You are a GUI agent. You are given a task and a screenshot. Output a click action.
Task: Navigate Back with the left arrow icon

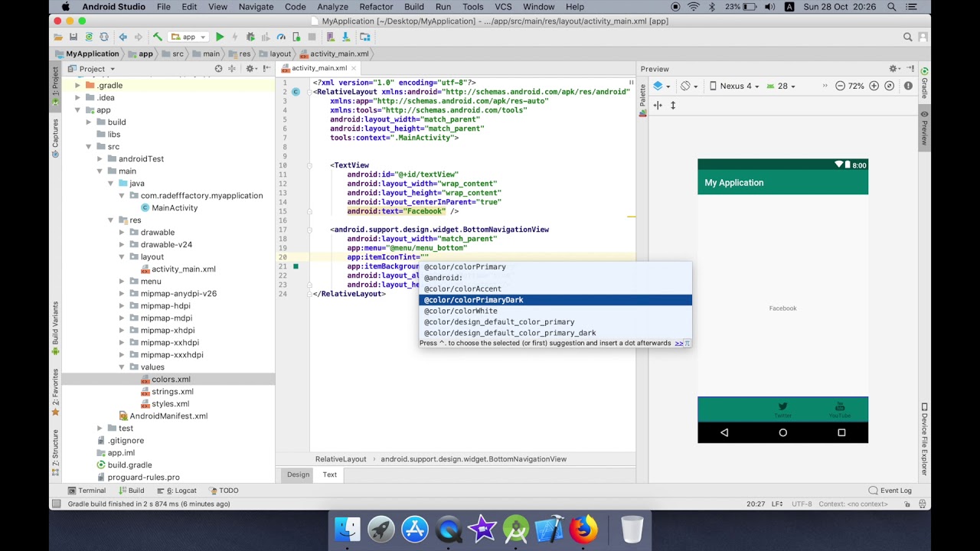click(122, 37)
